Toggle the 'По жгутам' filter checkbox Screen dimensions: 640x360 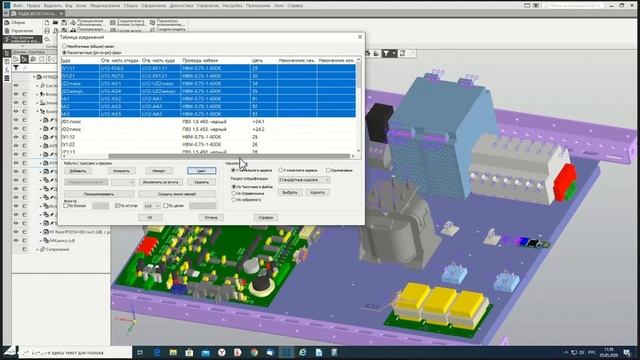pyautogui.click(x=117, y=206)
